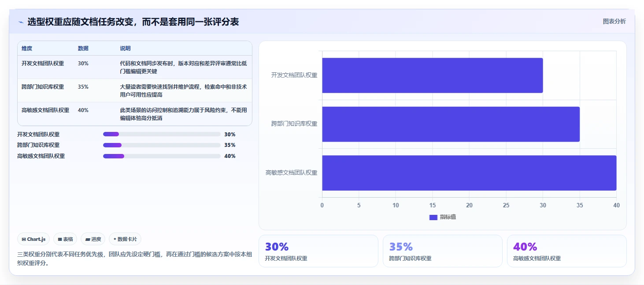Select the 进度 tag
The height and width of the screenshot is (285, 644).
click(93, 239)
